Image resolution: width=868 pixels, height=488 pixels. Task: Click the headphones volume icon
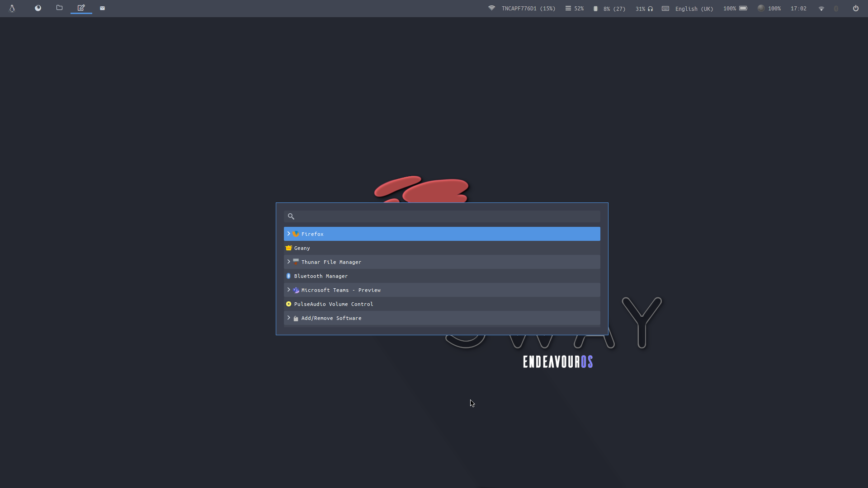[x=650, y=9]
